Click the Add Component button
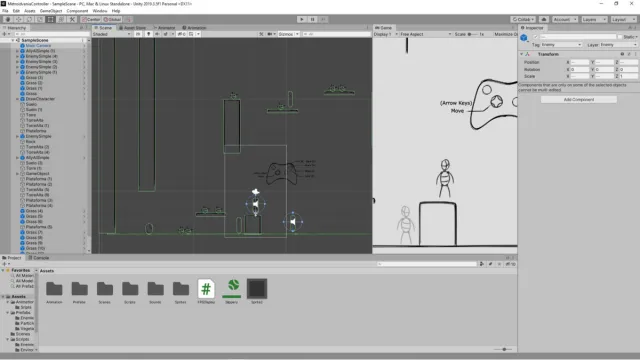Viewport: 640px width, 360px height. point(579,100)
